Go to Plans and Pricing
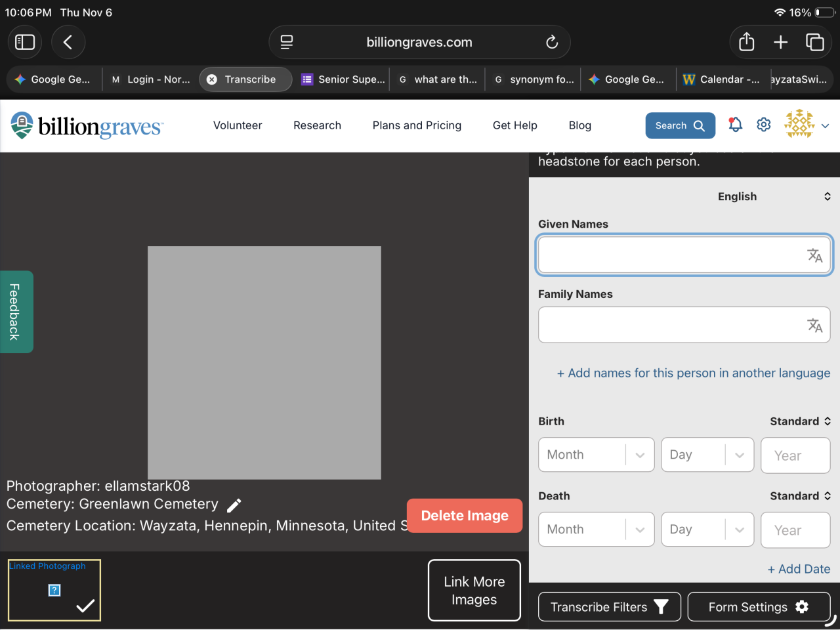 pyautogui.click(x=417, y=125)
